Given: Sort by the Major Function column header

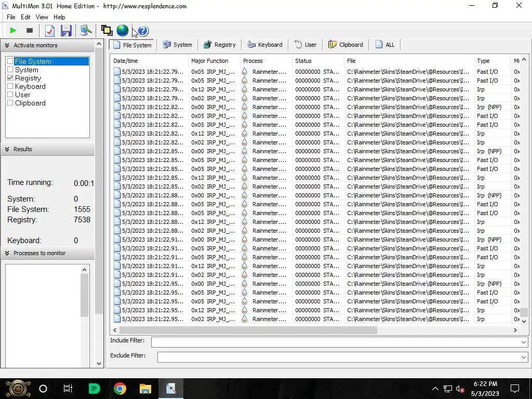Looking at the screenshot, I should (x=214, y=61).
